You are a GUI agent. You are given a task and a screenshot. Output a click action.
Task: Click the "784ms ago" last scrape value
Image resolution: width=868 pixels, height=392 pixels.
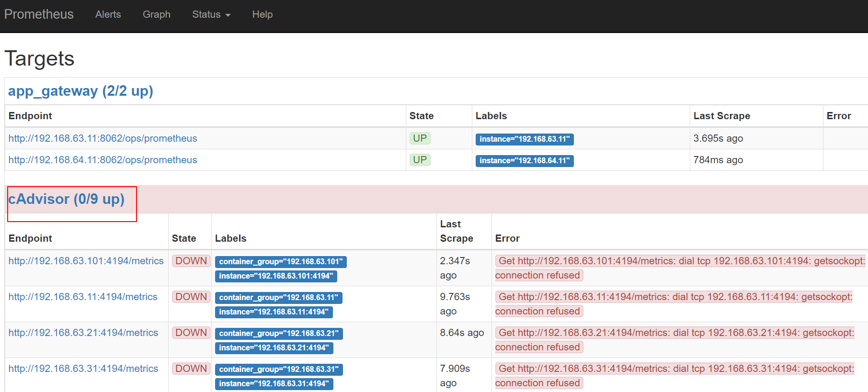point(718,160)
